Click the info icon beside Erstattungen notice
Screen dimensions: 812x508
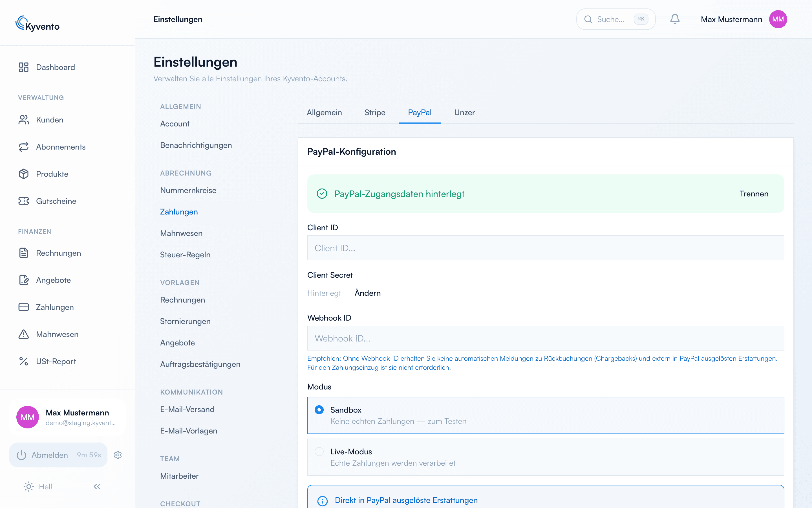pos(323,501)
